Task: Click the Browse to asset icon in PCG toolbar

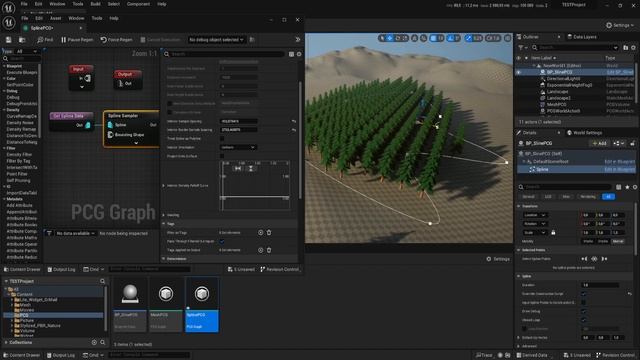Action: 22,40
